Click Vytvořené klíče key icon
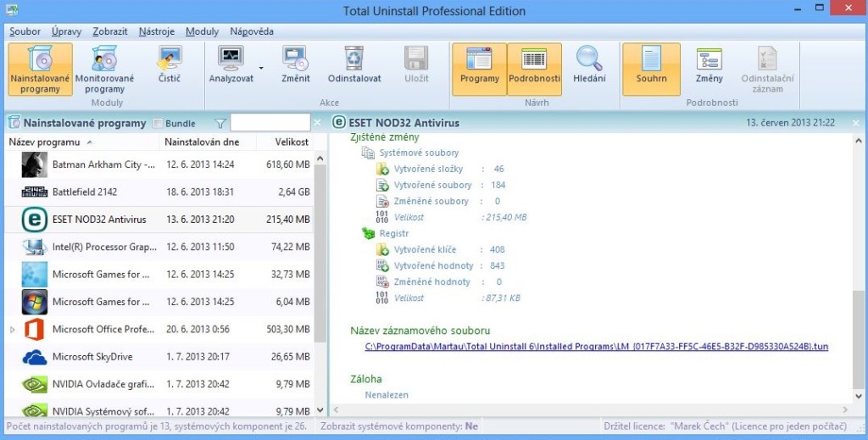 382,249
